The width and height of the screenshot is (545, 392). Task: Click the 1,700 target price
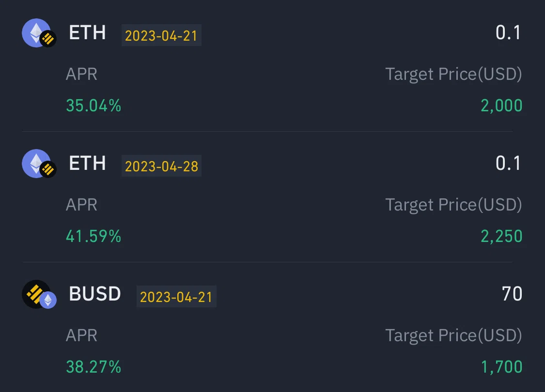501,367
